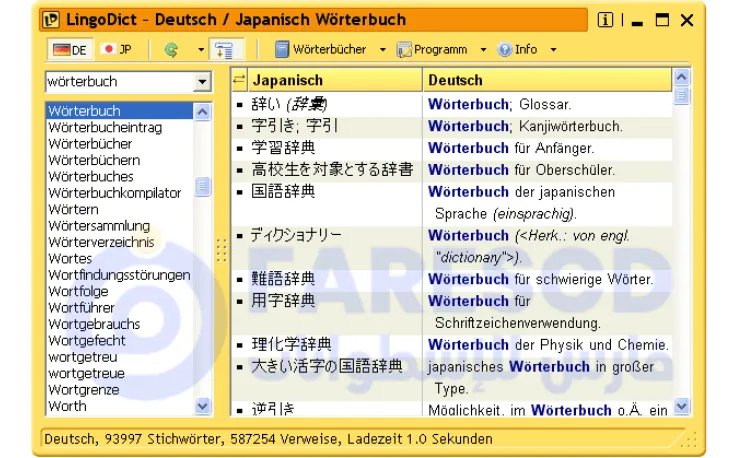Image resolution: width=738 pixels, height=458 pixels.
Task: Toggle the JP Japanese language button
Action: 118,49
